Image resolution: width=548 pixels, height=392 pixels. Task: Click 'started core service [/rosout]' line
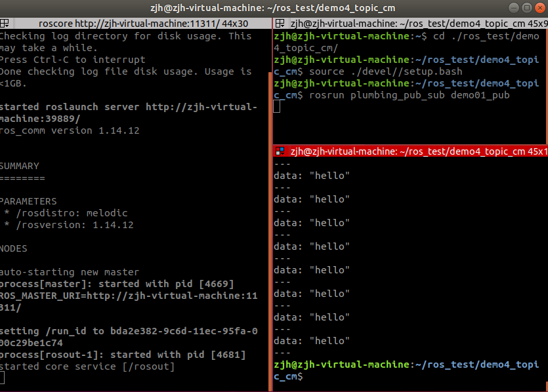click(87, 366)
